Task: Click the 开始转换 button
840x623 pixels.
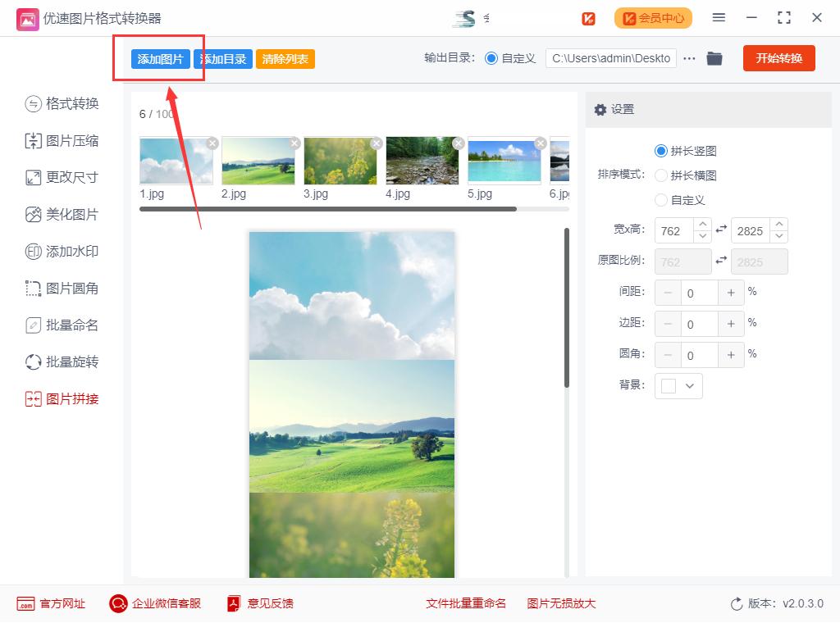Action: pyautogui.click(x=778, y=58)
